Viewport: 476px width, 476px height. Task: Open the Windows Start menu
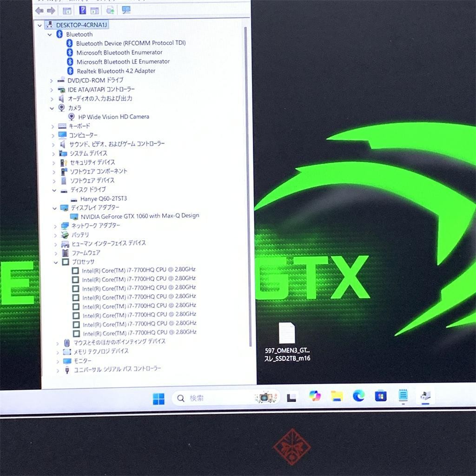(x=159, y=398)
